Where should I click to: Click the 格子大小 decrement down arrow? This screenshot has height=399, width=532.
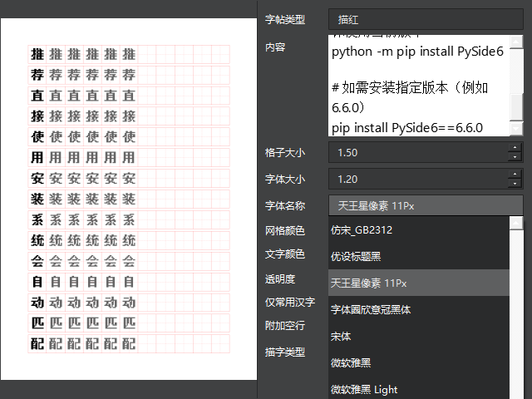[x=515, y=157]
